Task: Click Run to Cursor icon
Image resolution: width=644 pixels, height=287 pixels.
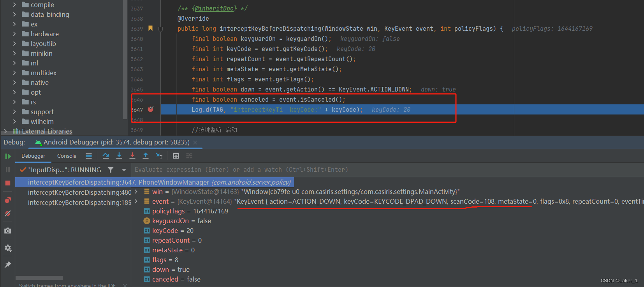Action: tap(159, 156)
